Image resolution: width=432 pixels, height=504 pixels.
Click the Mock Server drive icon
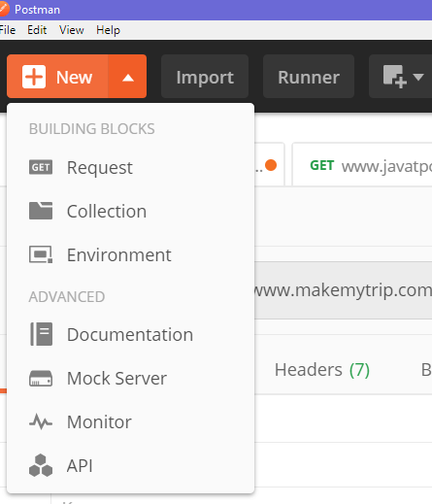pos(41,378)
